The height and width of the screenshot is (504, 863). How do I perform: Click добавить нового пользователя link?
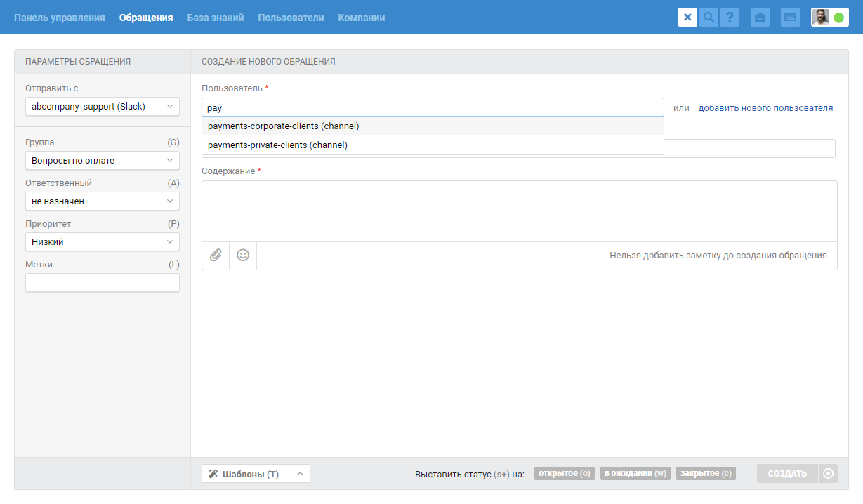pyautogui.click(x=765, y=108)
